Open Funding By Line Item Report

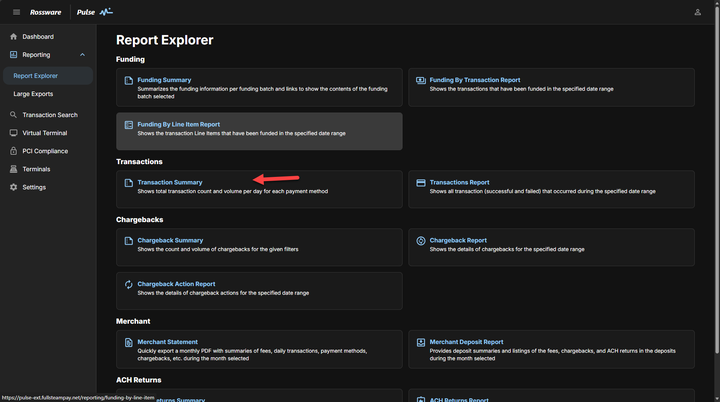click(x=178, y=125)
